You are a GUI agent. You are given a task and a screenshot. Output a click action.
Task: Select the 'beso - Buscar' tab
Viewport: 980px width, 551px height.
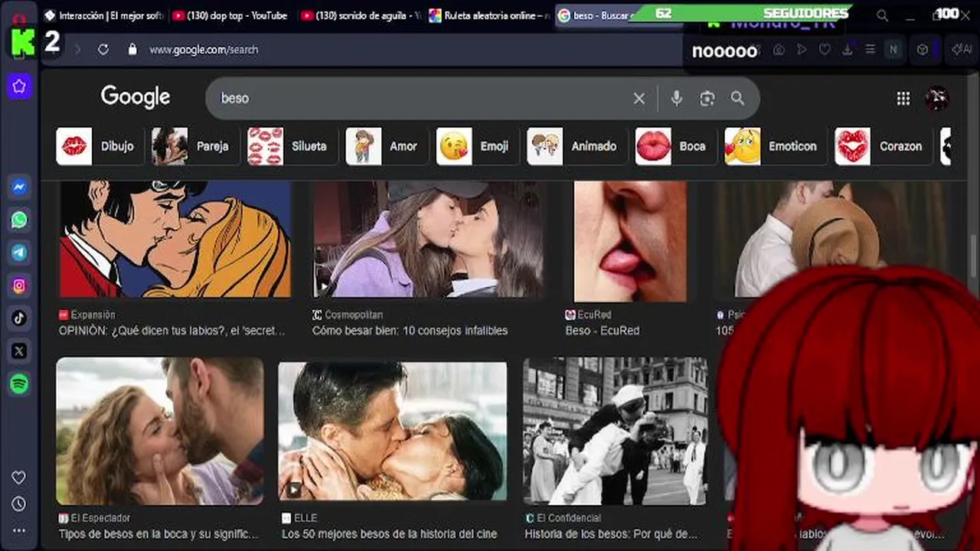point(593,15)
